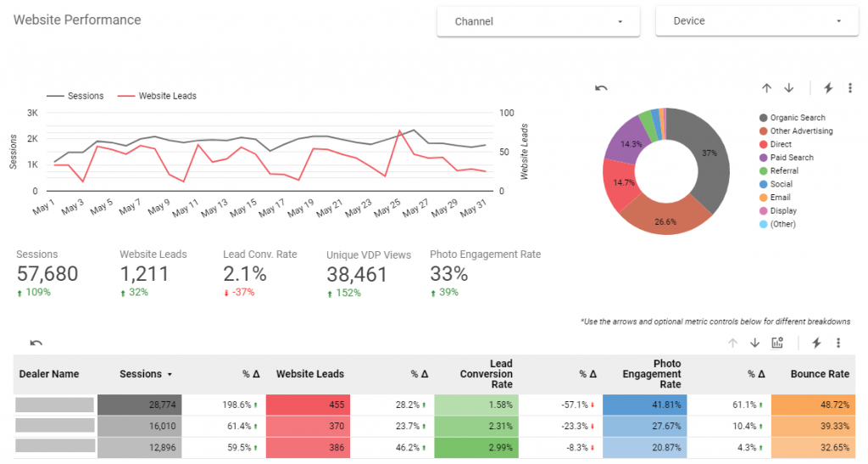The width and height of the screenshot is (868, 464).
Task: Click the undo icon beside the donut chart
Action: (x=601, y=88)
